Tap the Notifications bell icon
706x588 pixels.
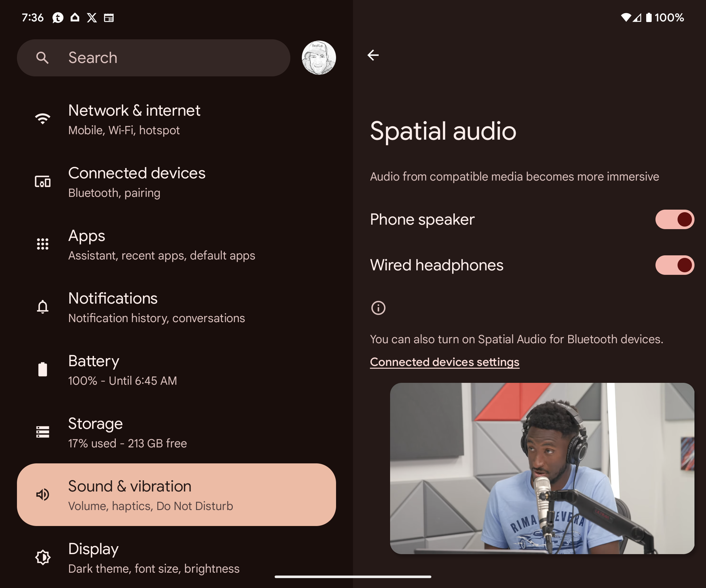[x=43, y=307]
